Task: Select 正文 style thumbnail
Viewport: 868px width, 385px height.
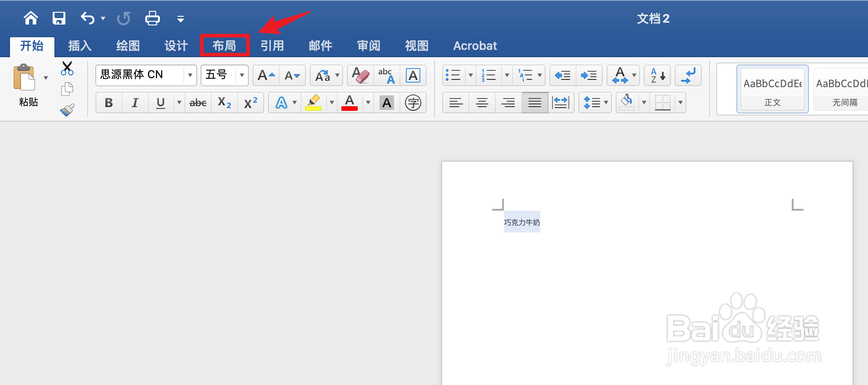Action: pos(772,89)
